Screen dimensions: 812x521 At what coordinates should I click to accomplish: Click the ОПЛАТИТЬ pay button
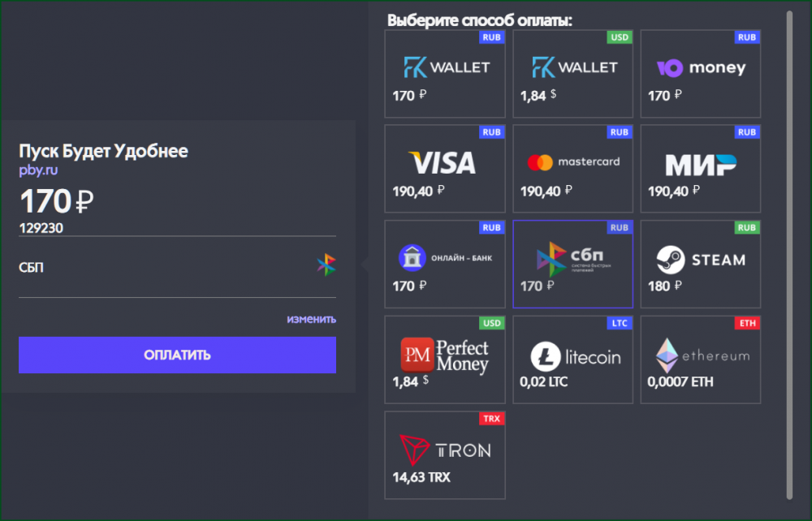pyautogui.click(x=177, y=355)
